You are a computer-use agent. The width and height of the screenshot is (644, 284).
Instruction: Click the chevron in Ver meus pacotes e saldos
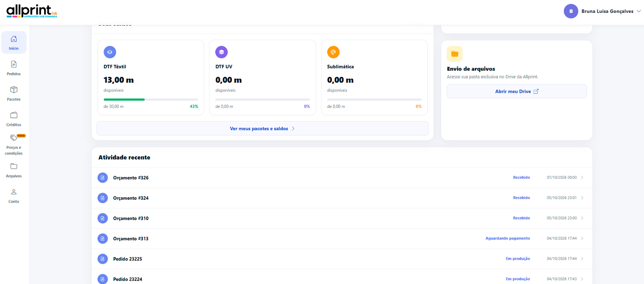(293, 129)
